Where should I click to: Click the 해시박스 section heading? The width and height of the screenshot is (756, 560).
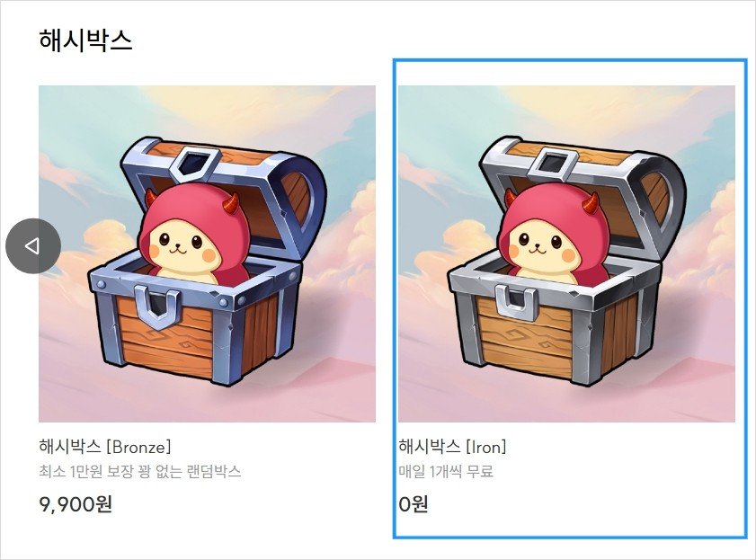85,40
